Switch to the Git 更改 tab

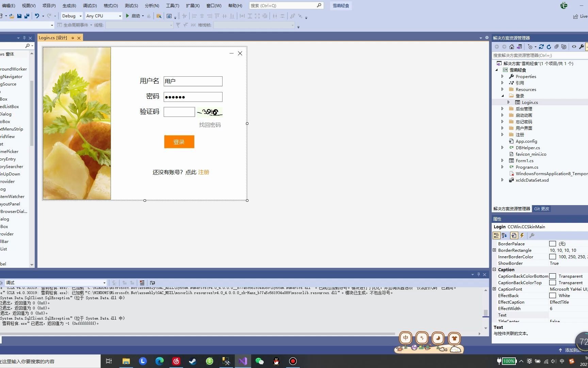tap(541, 209)
